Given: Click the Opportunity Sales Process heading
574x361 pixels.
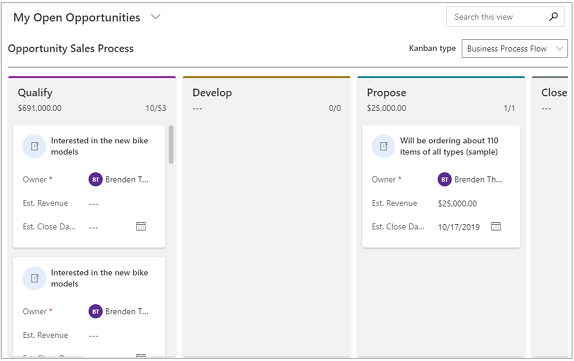Looking at the screenshot, I should point(71,49).
